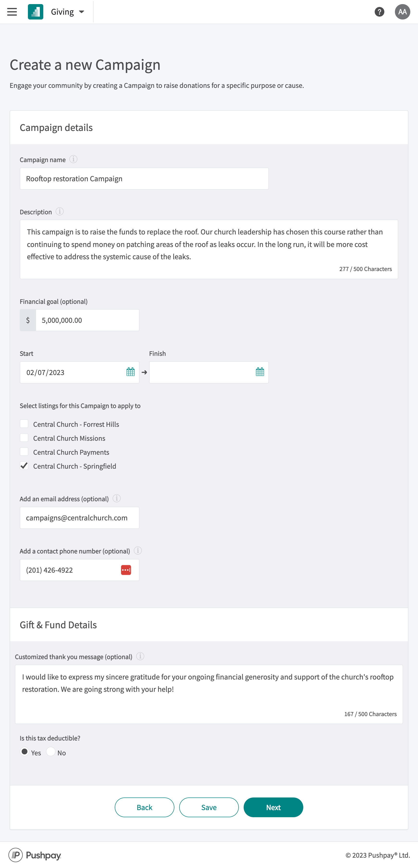Open the Start date calendar picker
418x868 pixels.
(131, 372)
